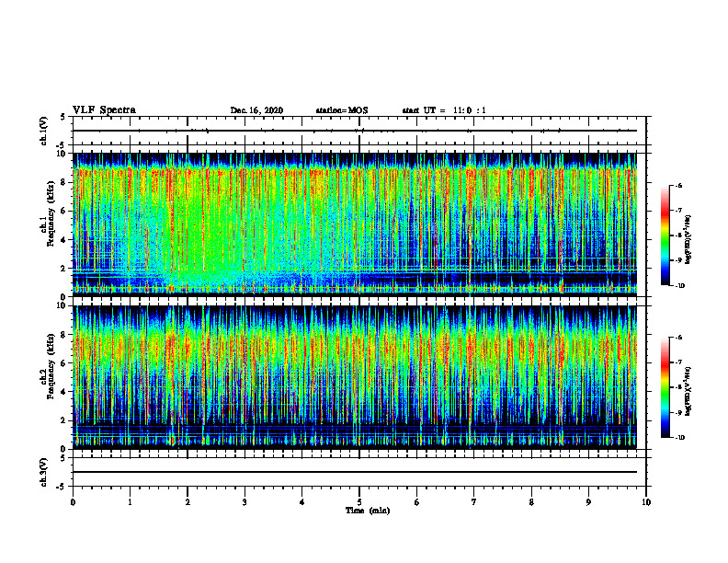Click the "2" kHz tick on ch.1 frequency axis
728x563 pixels.
pos(64,269)
